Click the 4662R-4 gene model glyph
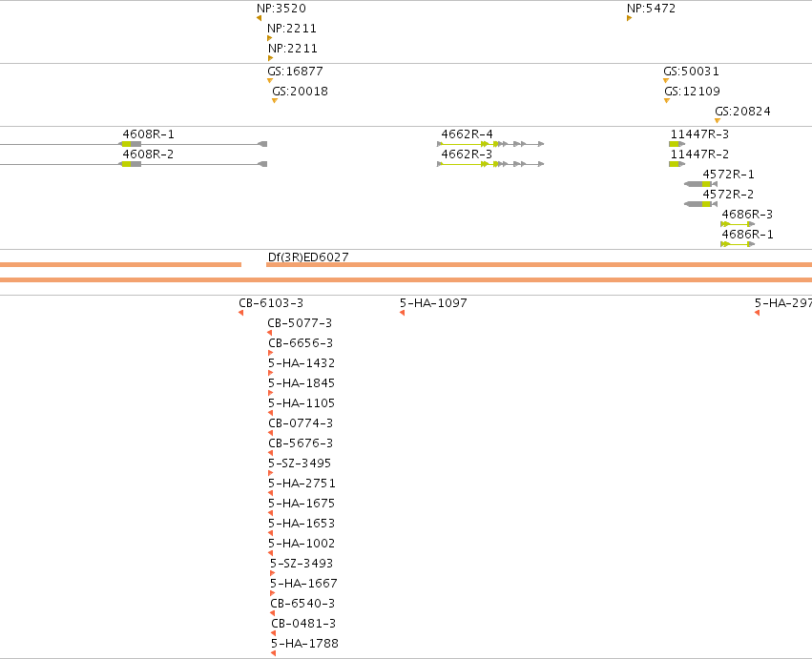The height and width of the screenshot is (659, 812). (x=490, y=144)
